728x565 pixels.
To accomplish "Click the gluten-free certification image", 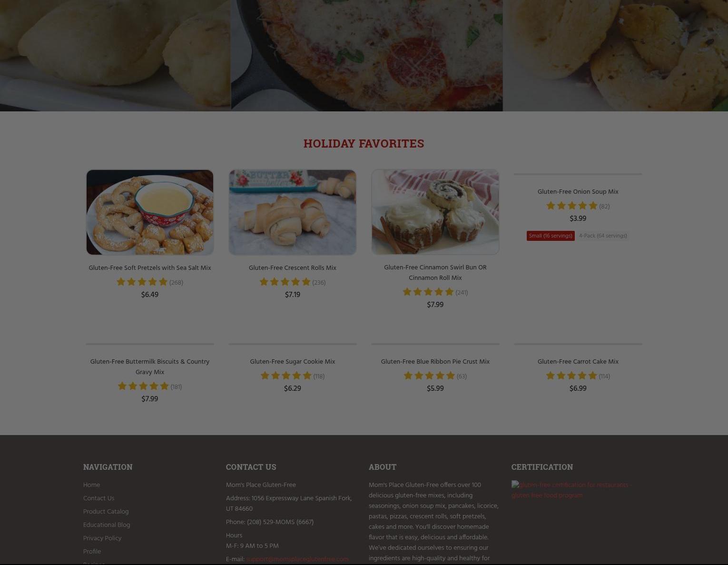I will [572, 490].
